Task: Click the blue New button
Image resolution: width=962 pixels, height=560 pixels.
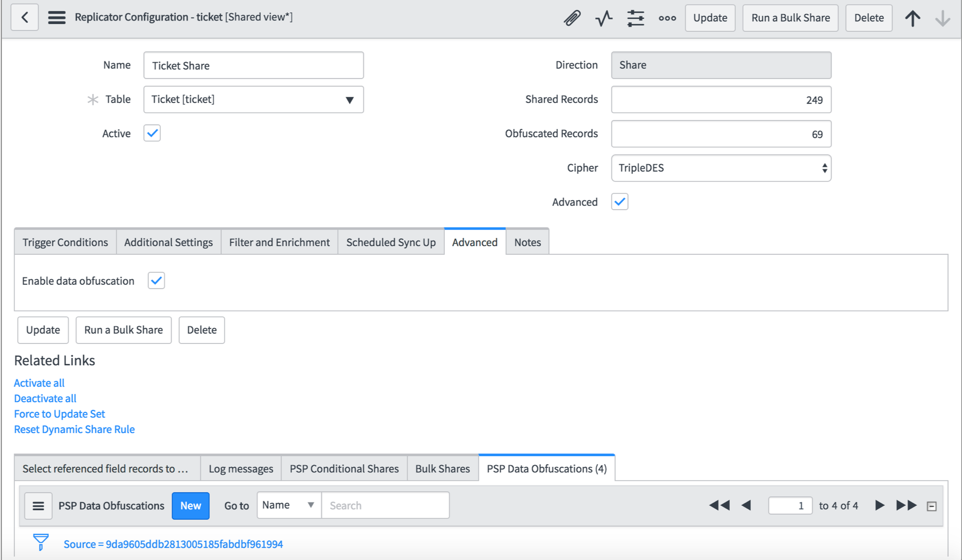Action: pyautogui.click(x=190, y=506)
